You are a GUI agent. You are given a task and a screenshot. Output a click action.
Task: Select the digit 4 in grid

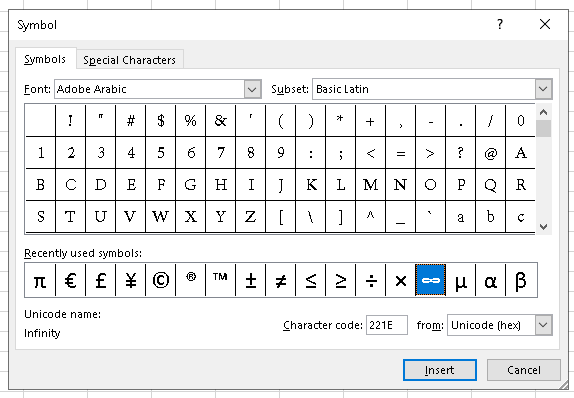click(130, 153)
